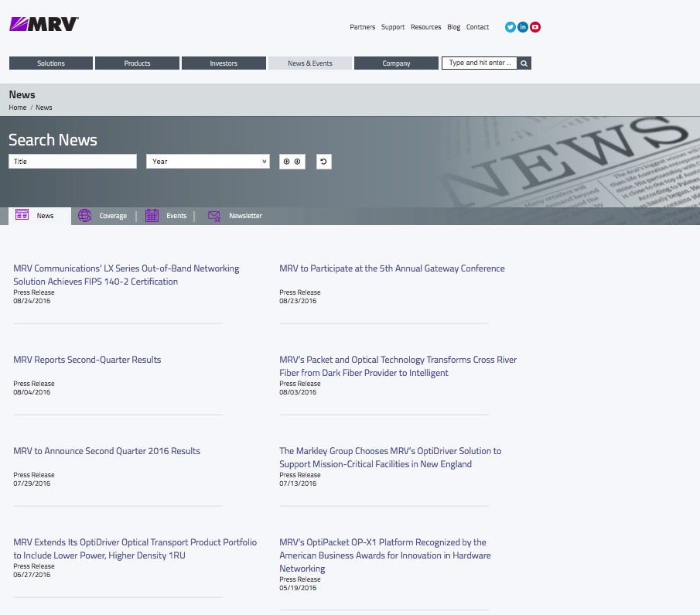Click the MRV logo
The width and height of the screenshot is (700, 615).
pos(44,24)
